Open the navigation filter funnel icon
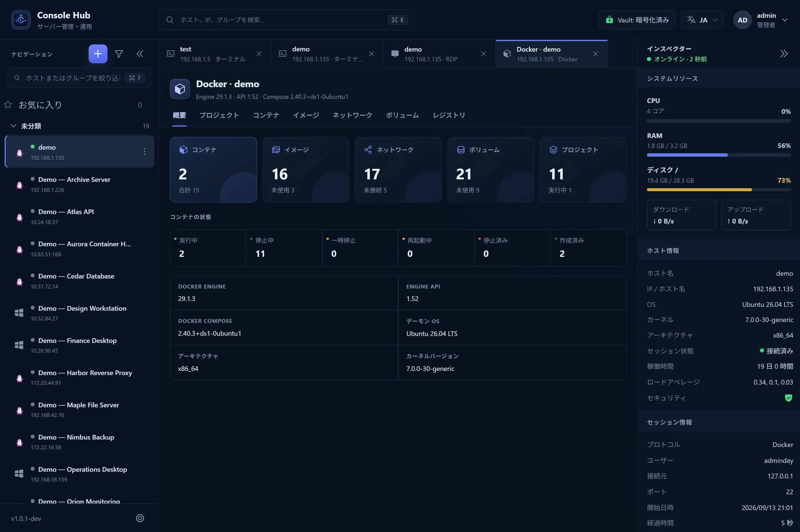Image resolution: width=800 pixels, height=532 pixels. point(119,54)
